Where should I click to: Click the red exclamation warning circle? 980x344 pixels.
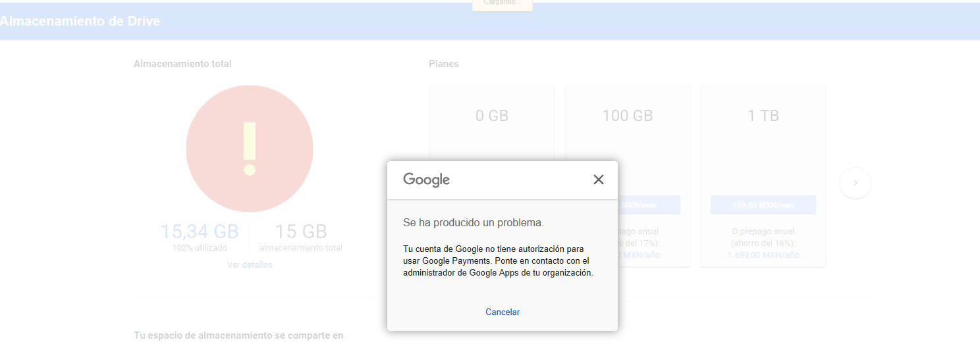(x=249, y=149)
